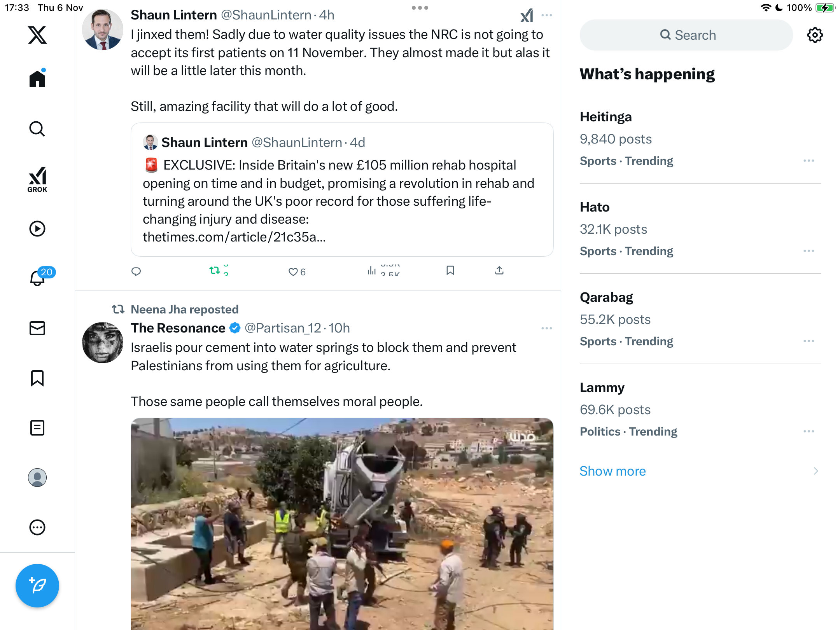Share Shaun Lintern's post
Image resolution: width=840 pixels, height=630 pixels.
(499, 271)
